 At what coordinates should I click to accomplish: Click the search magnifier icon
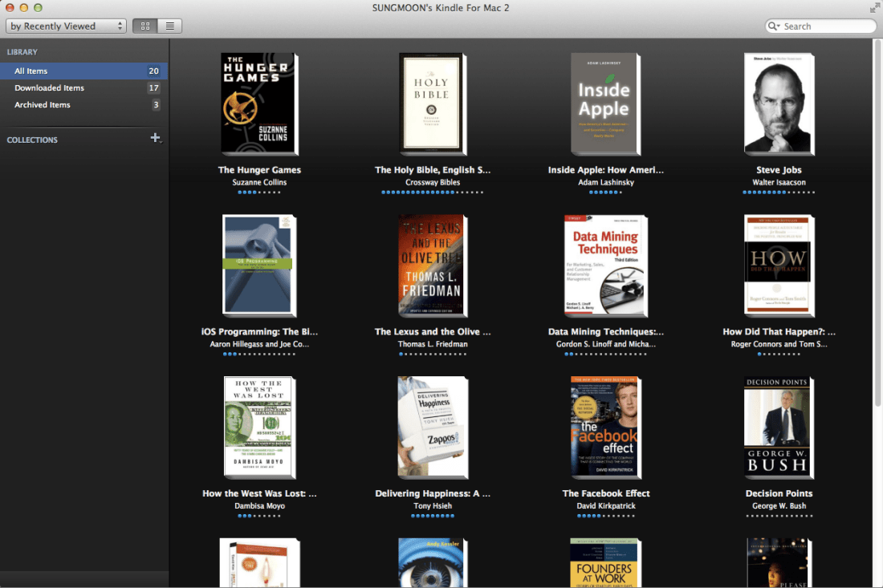click(774, 26)
